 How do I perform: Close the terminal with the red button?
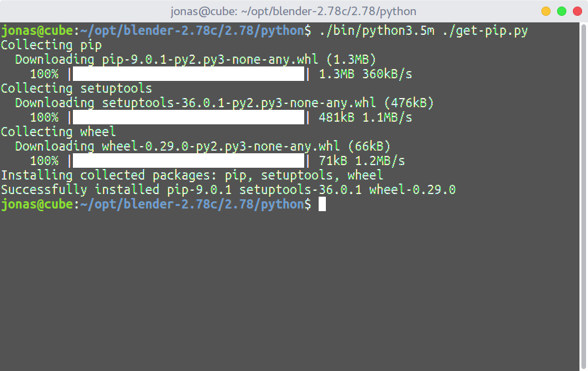point(576,11)
